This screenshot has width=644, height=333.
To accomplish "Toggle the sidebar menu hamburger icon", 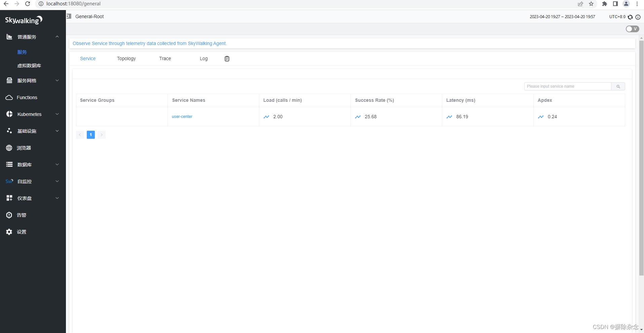I will coord(69,16).
